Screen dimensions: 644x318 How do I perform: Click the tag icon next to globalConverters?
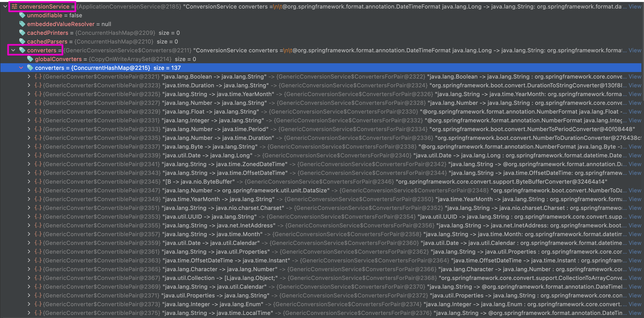click(30, 59)
